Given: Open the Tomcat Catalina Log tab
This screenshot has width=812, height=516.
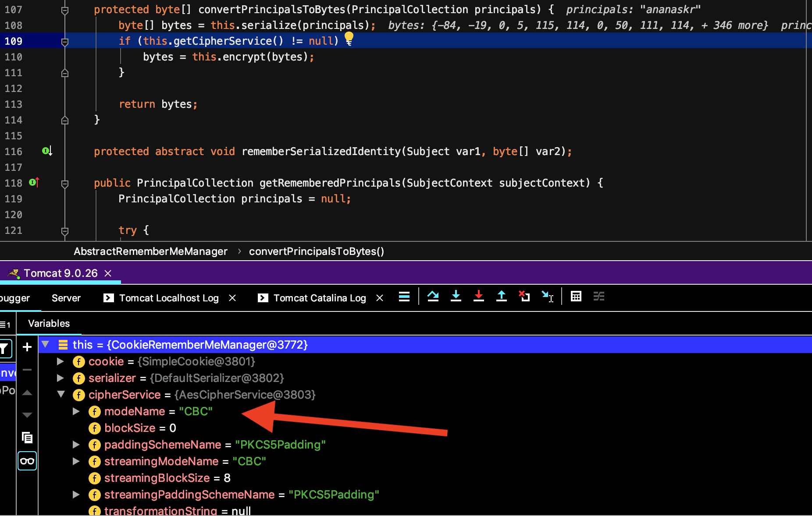Looking at the screenshot, I should [319, 298].
